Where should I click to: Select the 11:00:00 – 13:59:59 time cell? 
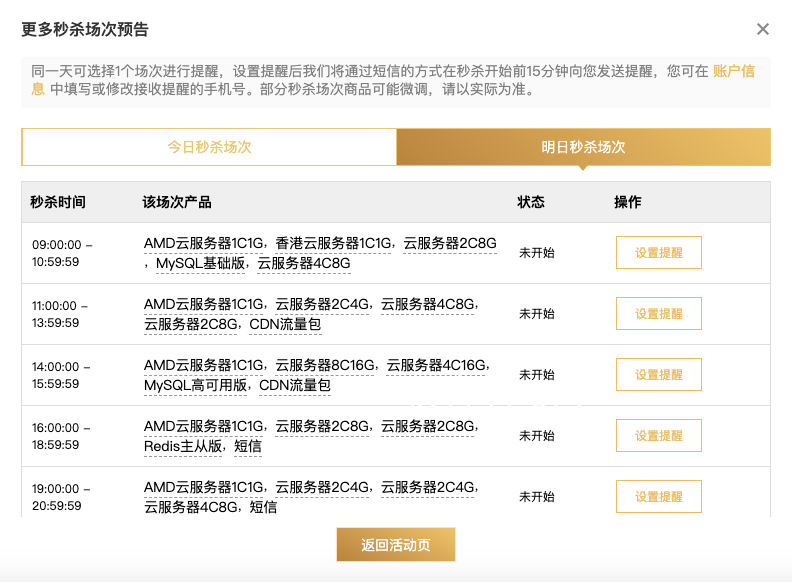point(60,314)
